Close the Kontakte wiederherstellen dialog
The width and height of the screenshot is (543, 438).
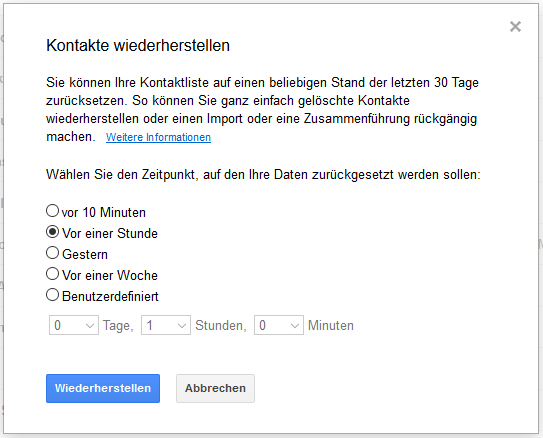click(515, 26)
